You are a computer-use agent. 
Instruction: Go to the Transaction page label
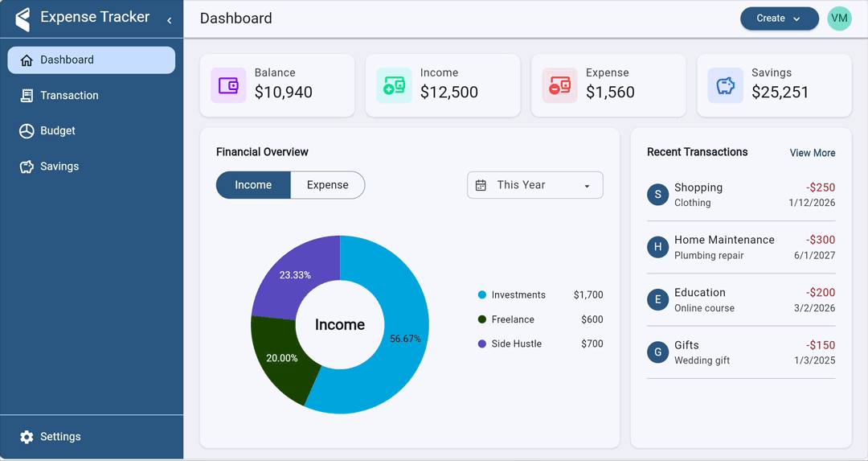[69, 95]
